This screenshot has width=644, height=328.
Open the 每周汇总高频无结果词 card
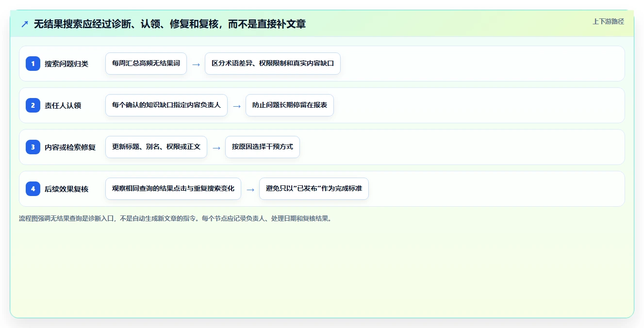tap(146, 64)
